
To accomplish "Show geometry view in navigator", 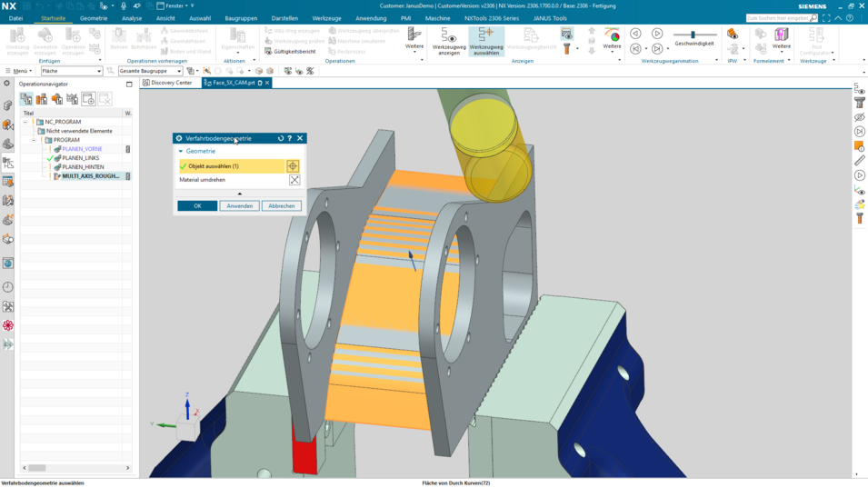I will coord(57,99).
